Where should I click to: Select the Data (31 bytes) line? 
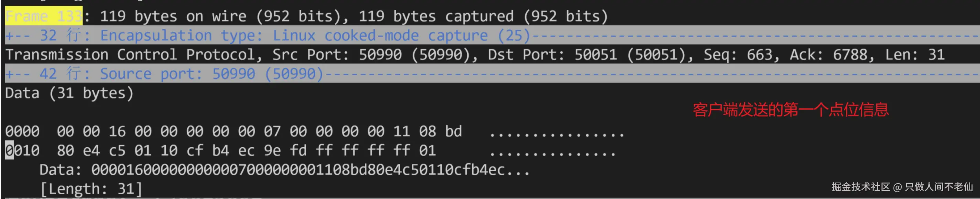tap(69, 93)
